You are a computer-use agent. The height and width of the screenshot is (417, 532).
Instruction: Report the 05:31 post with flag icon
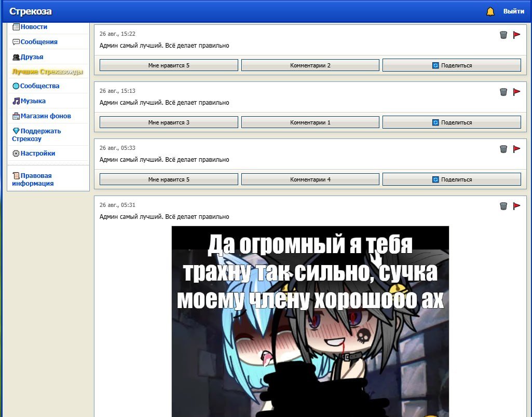click(516, 206)
